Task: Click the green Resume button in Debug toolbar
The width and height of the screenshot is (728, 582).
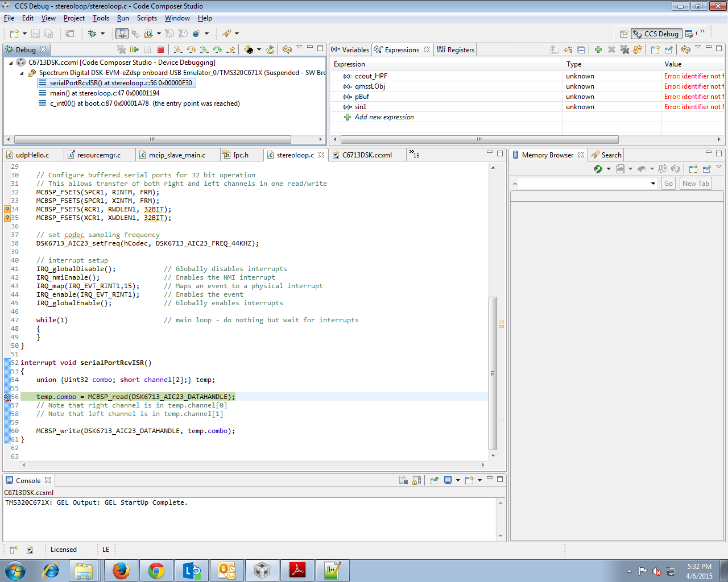Action: (x=135, y=50)
